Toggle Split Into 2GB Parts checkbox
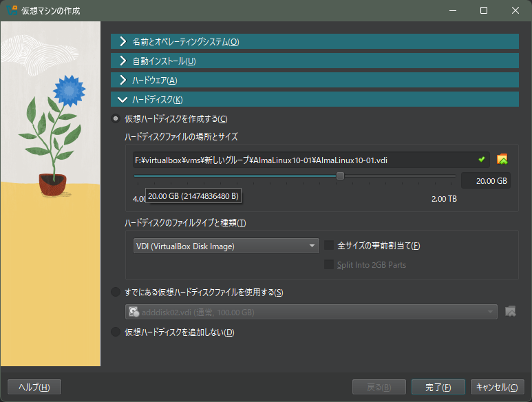Screen dimensions: 532x402 (329, 264)
